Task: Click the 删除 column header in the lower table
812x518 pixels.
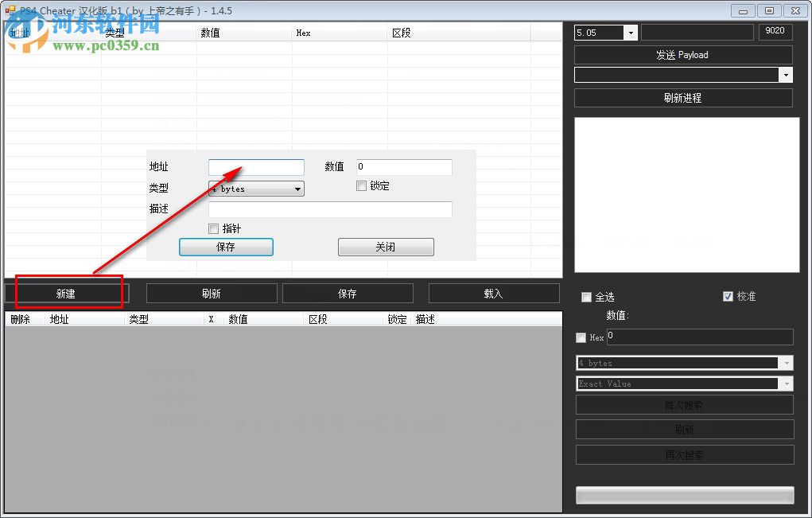Action: (25, 319)
